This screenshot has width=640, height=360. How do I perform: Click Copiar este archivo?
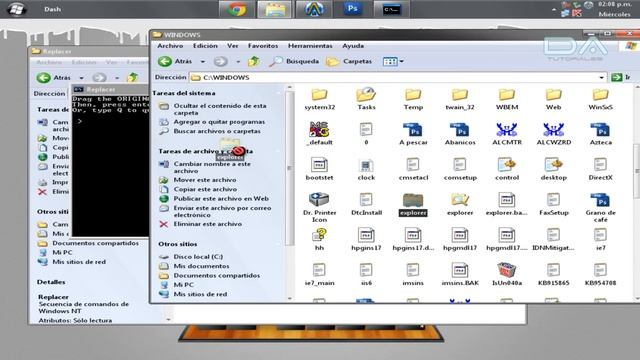[205, 189]
